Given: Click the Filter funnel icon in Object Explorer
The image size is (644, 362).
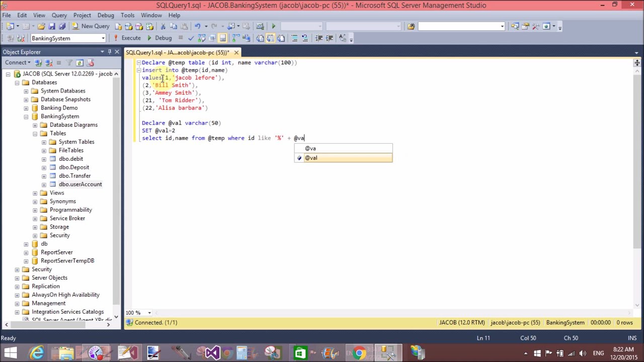Looking at the screenshot, I should point(69,62).
